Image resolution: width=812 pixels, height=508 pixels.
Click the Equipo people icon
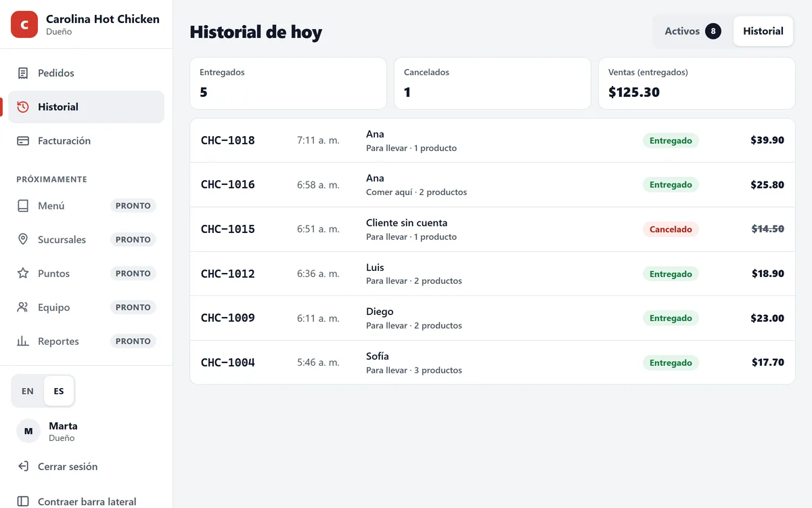[x=23, y=308]
